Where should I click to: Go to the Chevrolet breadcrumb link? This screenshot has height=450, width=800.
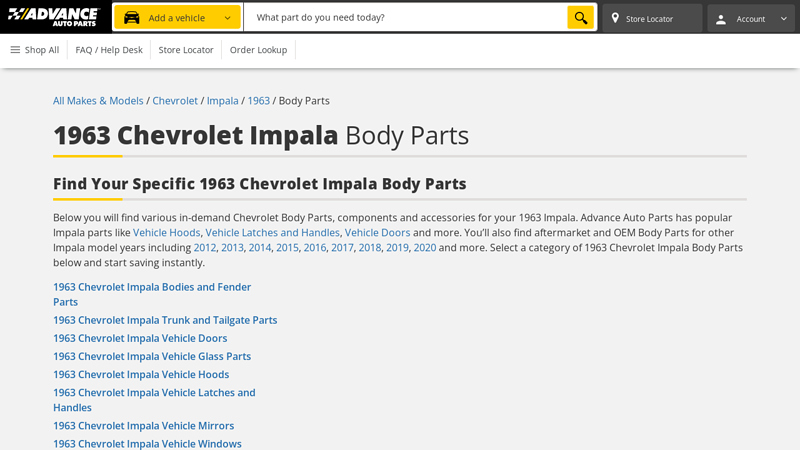click(175, 101)
